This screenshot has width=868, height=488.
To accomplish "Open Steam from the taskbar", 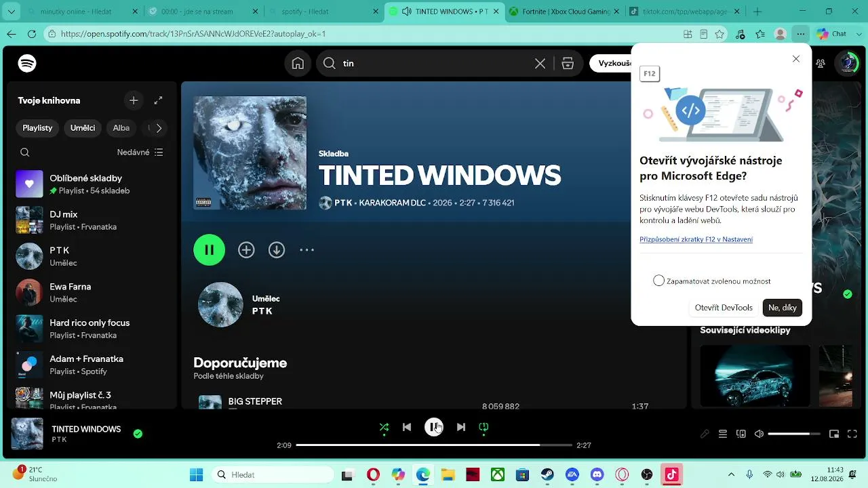I will 547,474.
